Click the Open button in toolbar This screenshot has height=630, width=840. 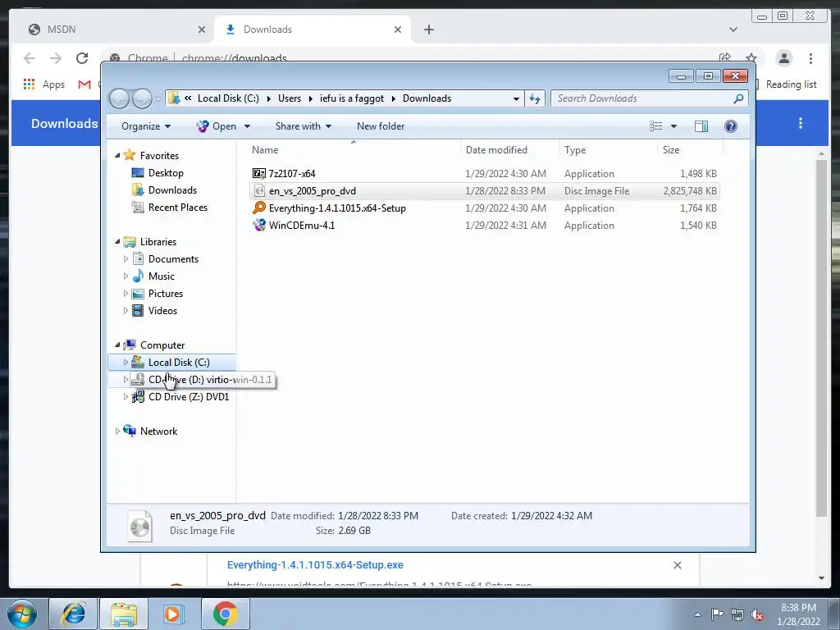[x=217, y=126]
